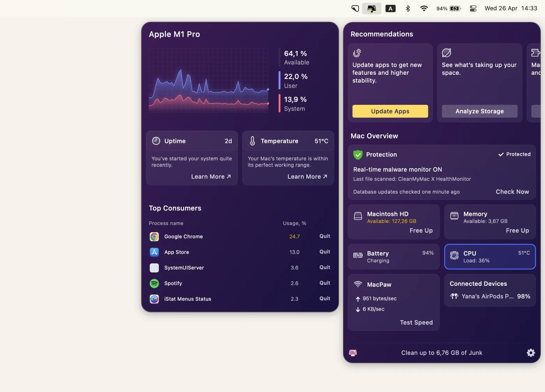545x392 pixels.
Task: Open settings via the gear icon
Action: pos(531,353)
